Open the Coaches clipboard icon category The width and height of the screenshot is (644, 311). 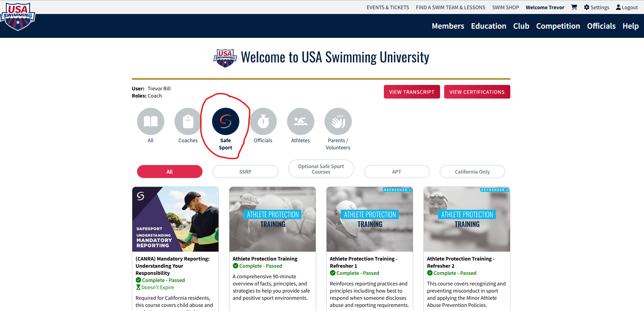pos(188,121)
